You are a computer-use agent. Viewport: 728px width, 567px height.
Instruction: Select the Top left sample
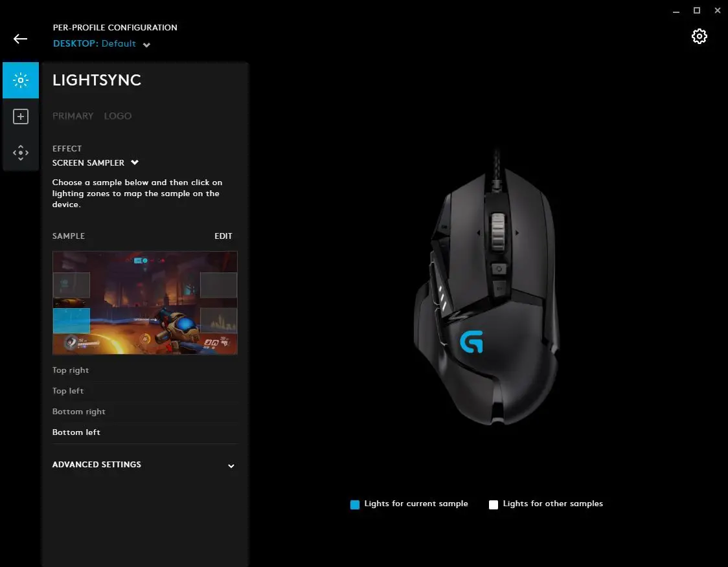pos(144,391)
